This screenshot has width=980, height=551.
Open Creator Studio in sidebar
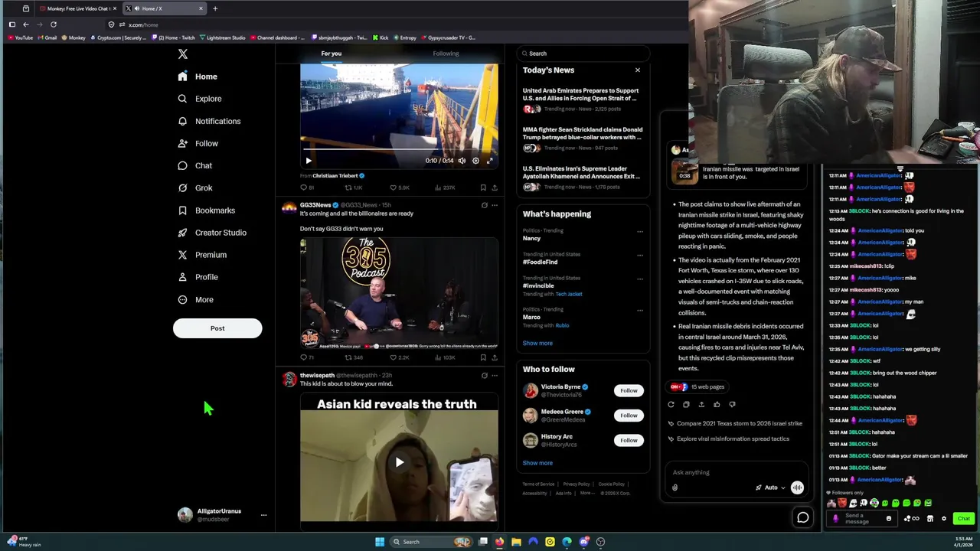point(212,233)
